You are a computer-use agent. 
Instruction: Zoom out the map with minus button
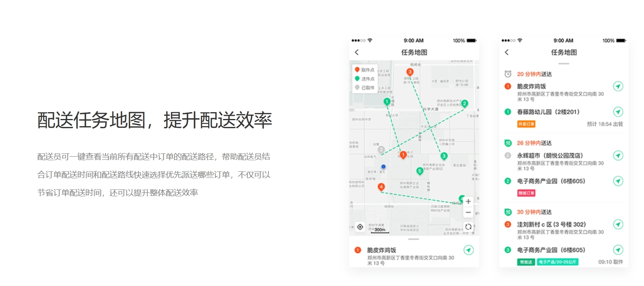point(468,212)
